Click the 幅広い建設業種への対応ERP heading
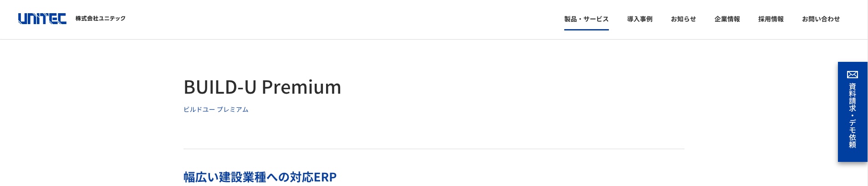The height and width of the screenshot is (186, 868). (260, 177)
